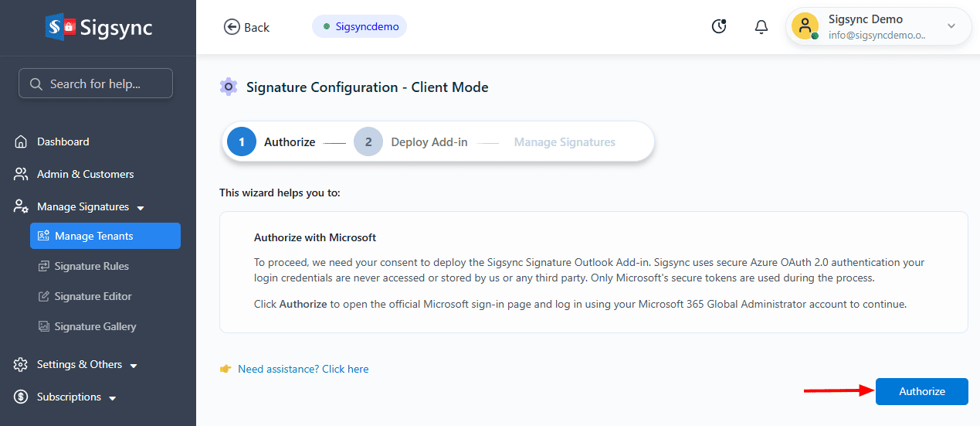
Task: Expand the Subscriptions arrow
Action: tap(112, 398)
